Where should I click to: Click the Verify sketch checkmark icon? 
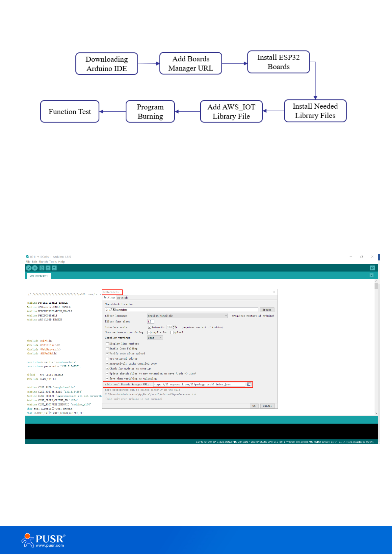[29, 268]
